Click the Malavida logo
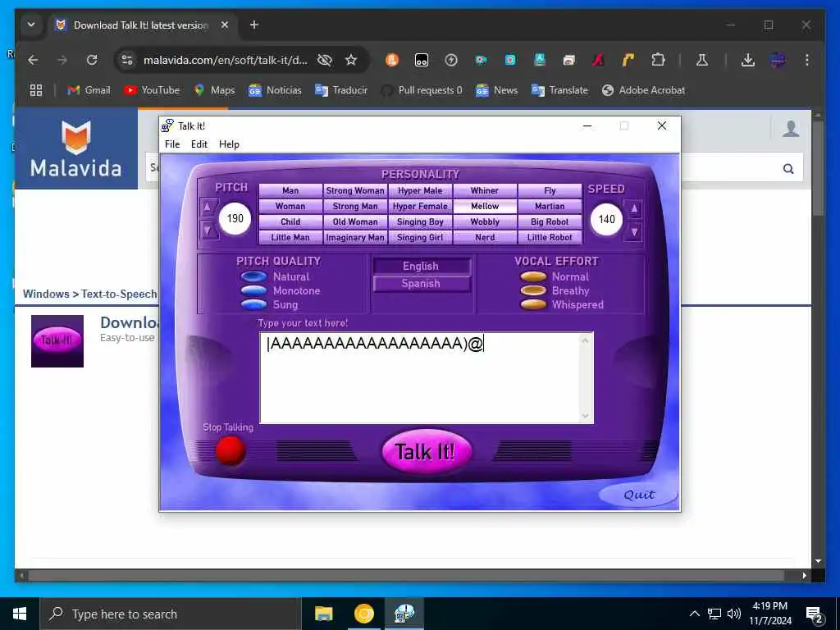The width and height of the screenshot is (840, 630). click(x=76, y=148)
